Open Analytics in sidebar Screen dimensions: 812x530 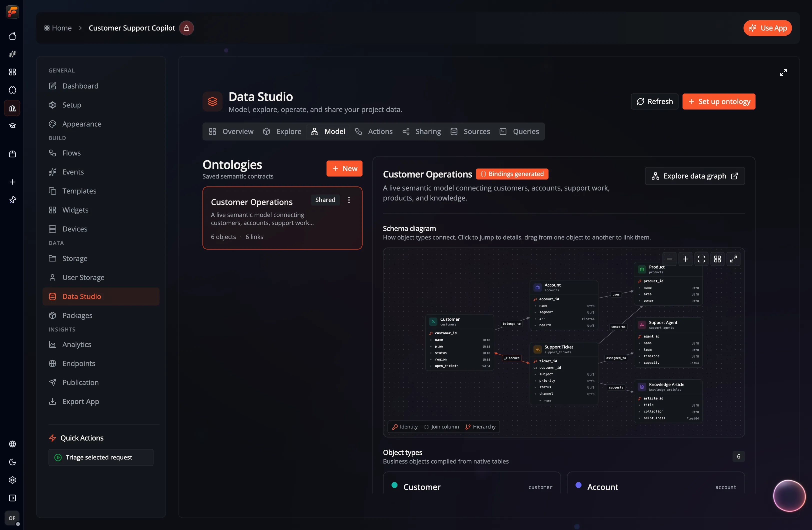(x=101, y=344)
